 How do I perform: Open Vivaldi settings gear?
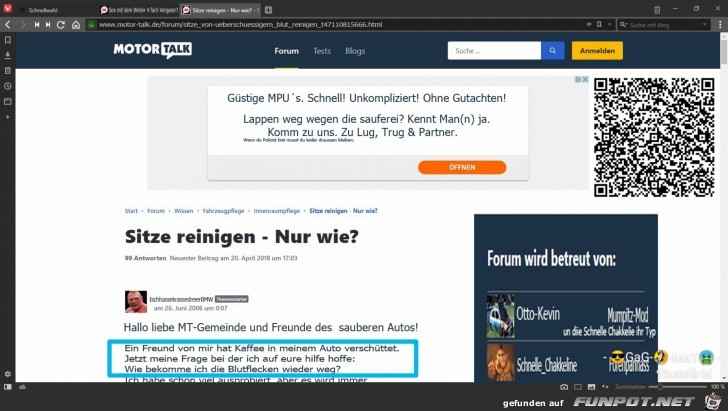point(7,374)
